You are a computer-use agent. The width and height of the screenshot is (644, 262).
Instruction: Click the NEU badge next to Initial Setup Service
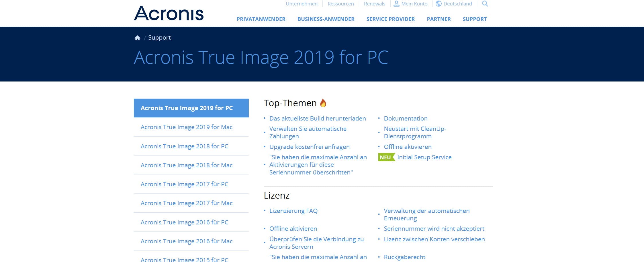[386, 157]
